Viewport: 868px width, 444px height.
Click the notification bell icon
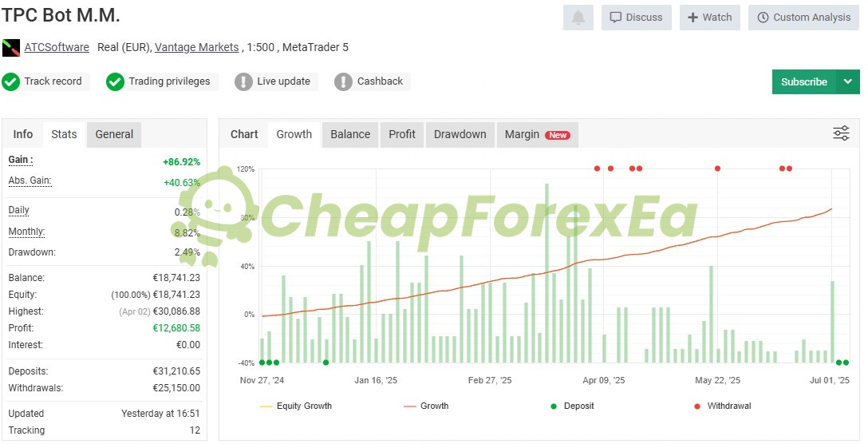578,18
